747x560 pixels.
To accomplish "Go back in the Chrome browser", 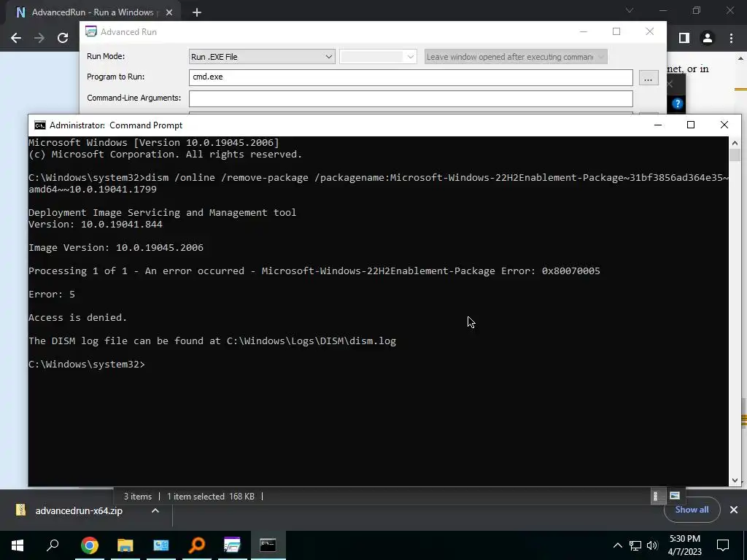I will (16, 38).
